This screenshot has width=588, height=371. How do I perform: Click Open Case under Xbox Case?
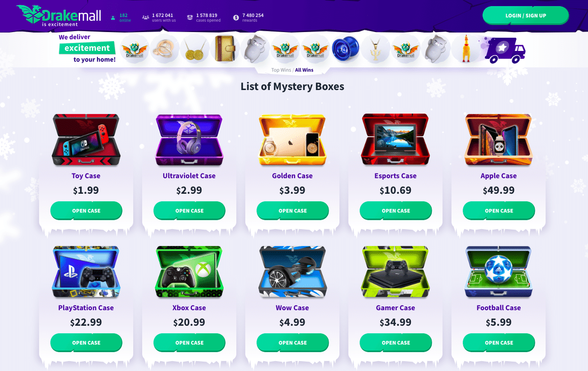pyautogui.click(x=189, y=343)
